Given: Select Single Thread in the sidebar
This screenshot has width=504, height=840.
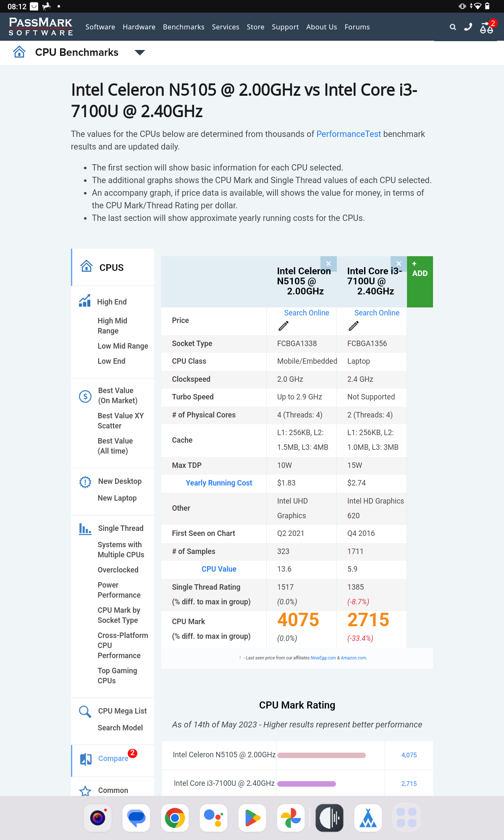Looking at the screenshot, I should tap(121, 528).
